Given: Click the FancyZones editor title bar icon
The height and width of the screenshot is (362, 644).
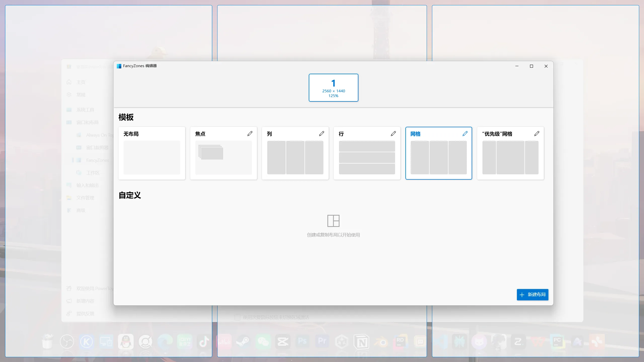Looking at the screenshot, I should pos(119,66).
